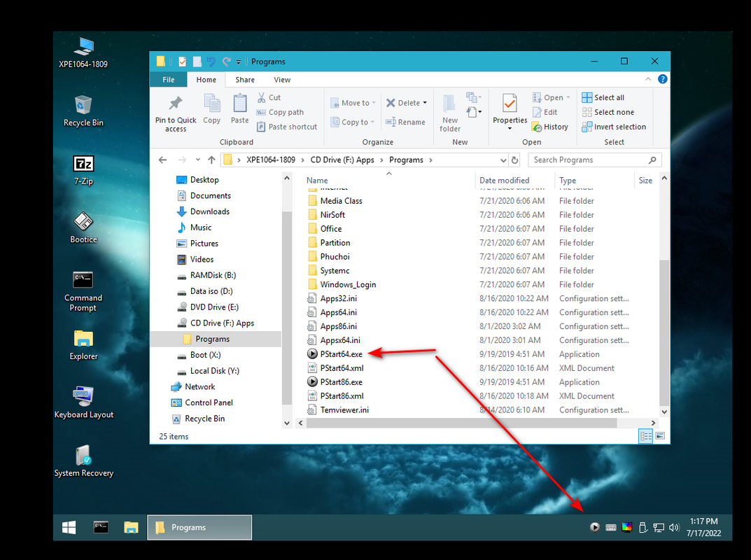Select the Bootice desktop icon
The image size is (751, 560).
(83, 228)
